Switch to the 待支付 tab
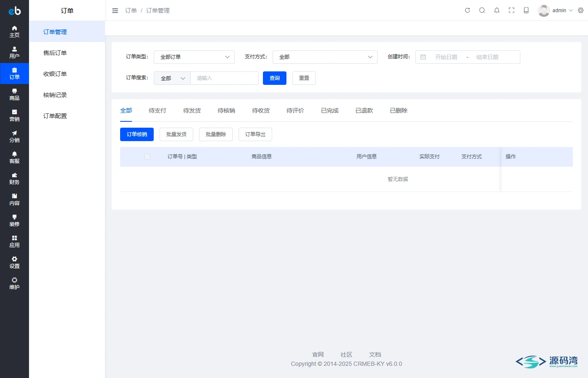This screenshot has height=378, width=588. point(157,110)
